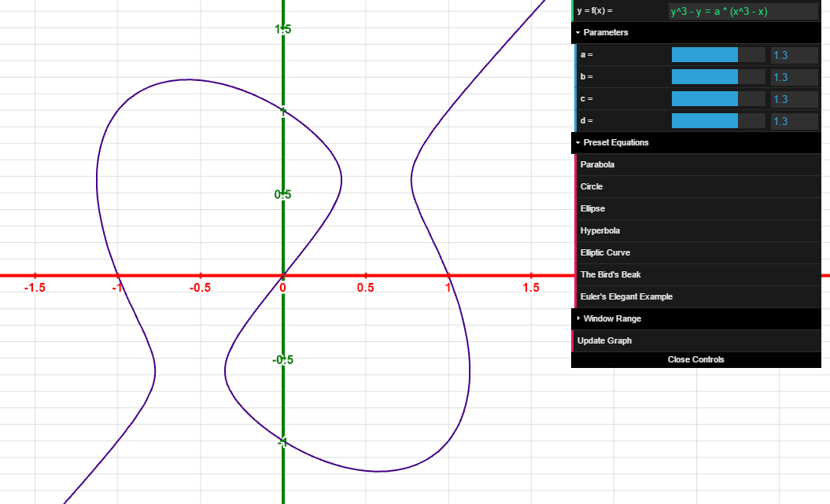The height and width of the screenshot is (504, 830).
Task: Collapse the Preset Equations section
Action: point(615,143)
